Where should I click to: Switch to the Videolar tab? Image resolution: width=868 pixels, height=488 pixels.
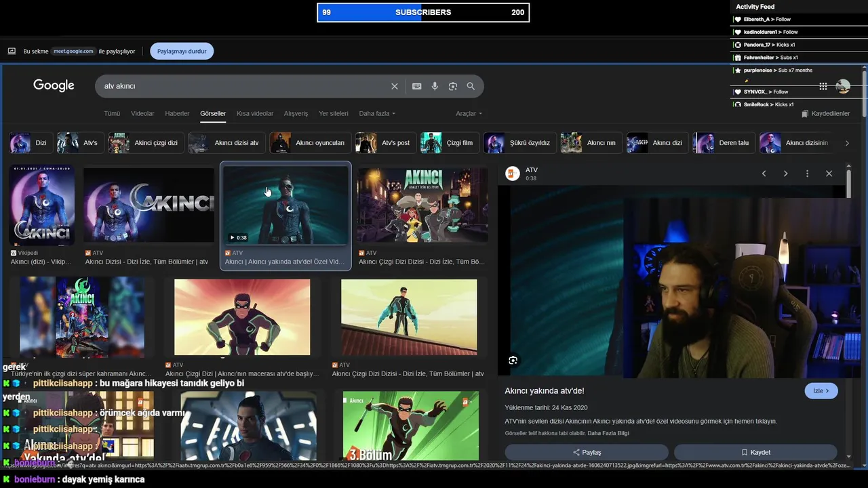click(142, 114)
